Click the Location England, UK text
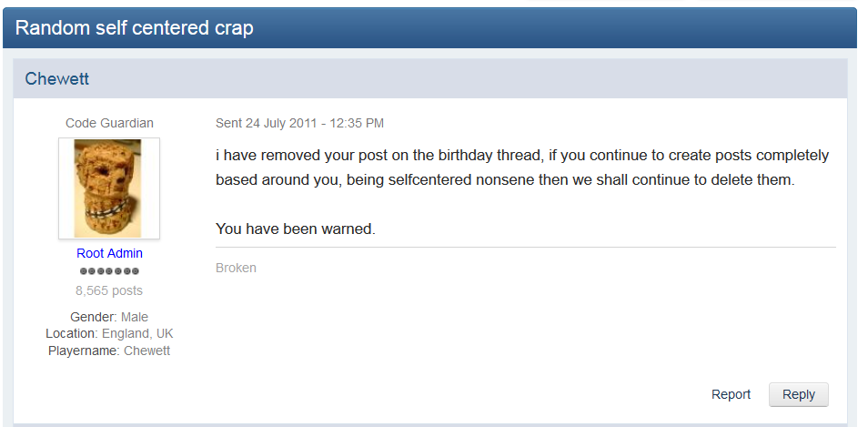Image resolution: width=868 pixels, height=427 pixels. (109, 333)
